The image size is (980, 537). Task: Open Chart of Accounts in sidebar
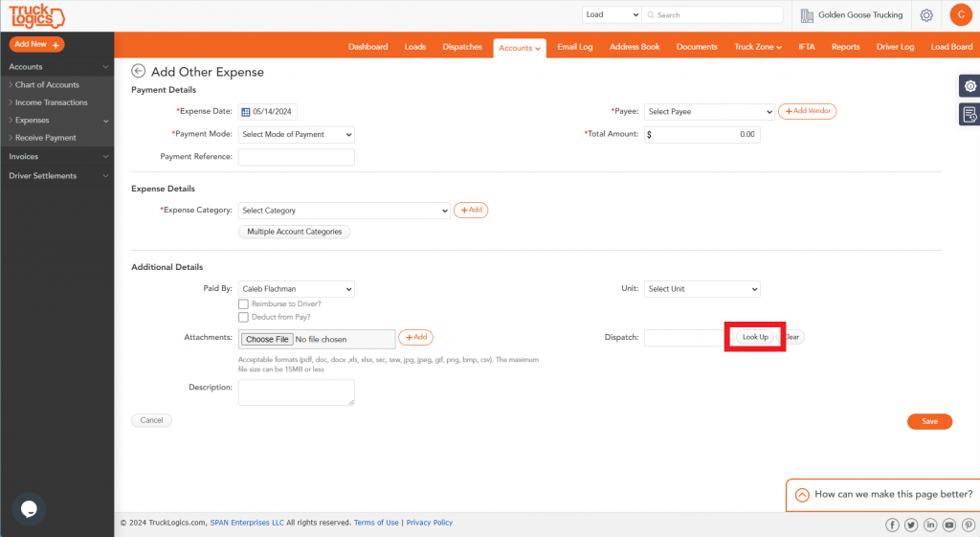tap(47, 84)
